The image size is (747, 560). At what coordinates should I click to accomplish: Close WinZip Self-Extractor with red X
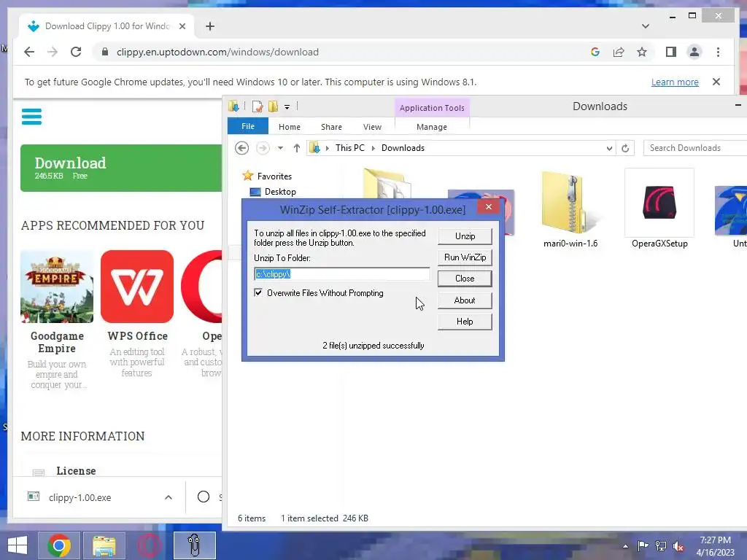pos(488,206)
